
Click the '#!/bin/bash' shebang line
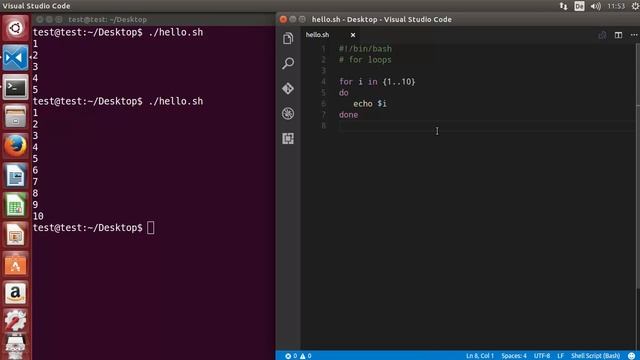[365, 49]
